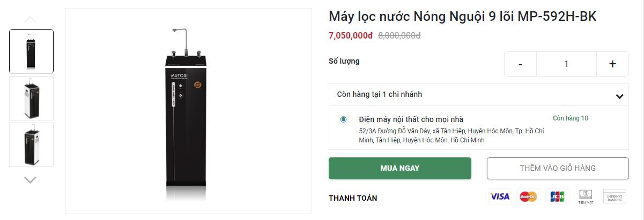Go to the previous thumbnail with up arrow
Image resolution: width=644 pixels, height=220 pixels.
click(31, 20)
